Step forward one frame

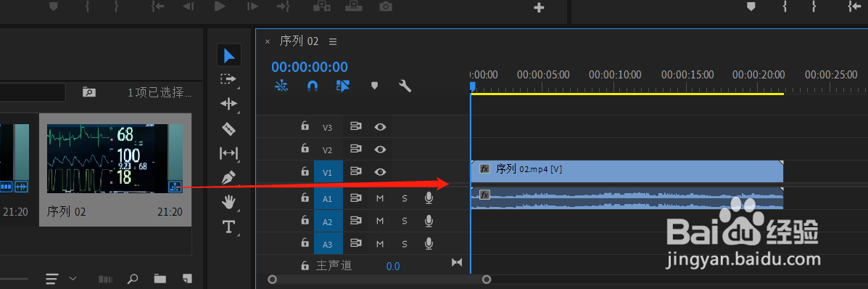click(x=252, y=7)
